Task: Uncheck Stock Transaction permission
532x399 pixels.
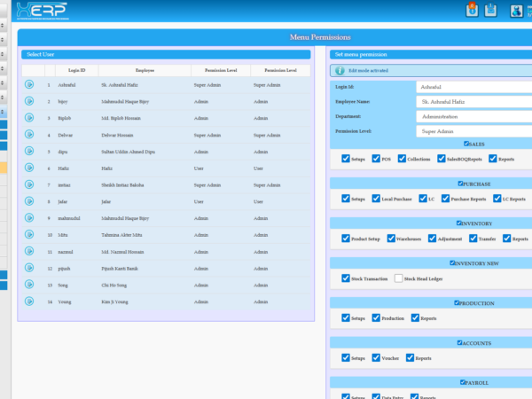Action: click(x=346, y=278)
